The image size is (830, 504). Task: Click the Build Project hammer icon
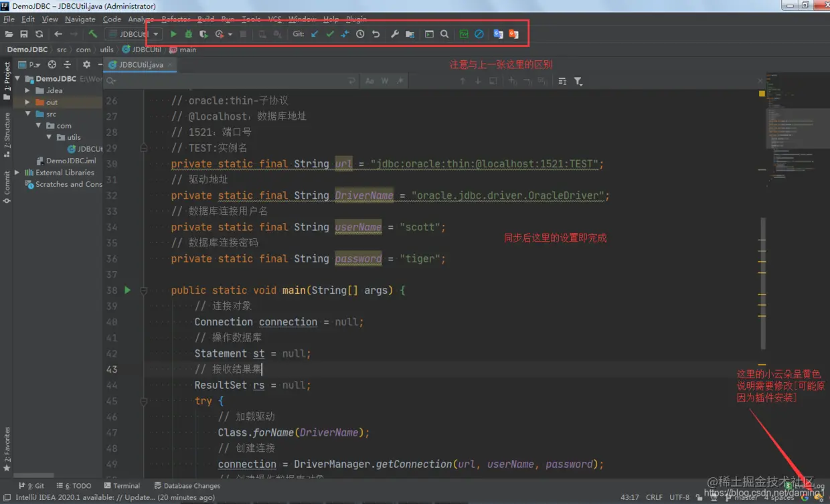pyautogui.click(x=93, y=34)
